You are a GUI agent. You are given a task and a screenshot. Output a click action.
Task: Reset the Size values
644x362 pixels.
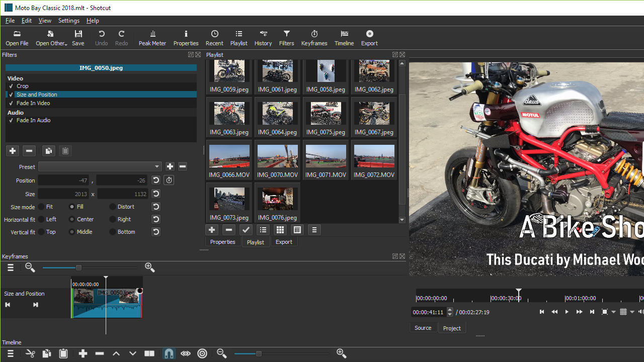point(156,194)
